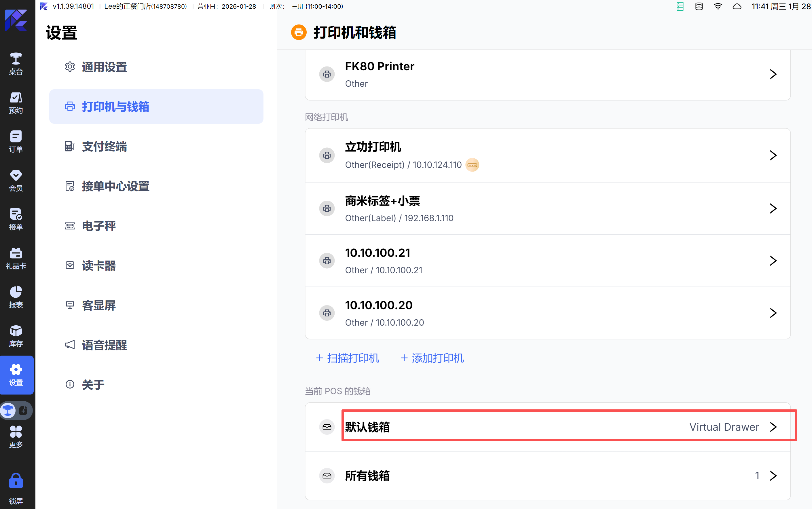Toggle the table mode pill switch
812x509 pixels.
coord(16,410)
